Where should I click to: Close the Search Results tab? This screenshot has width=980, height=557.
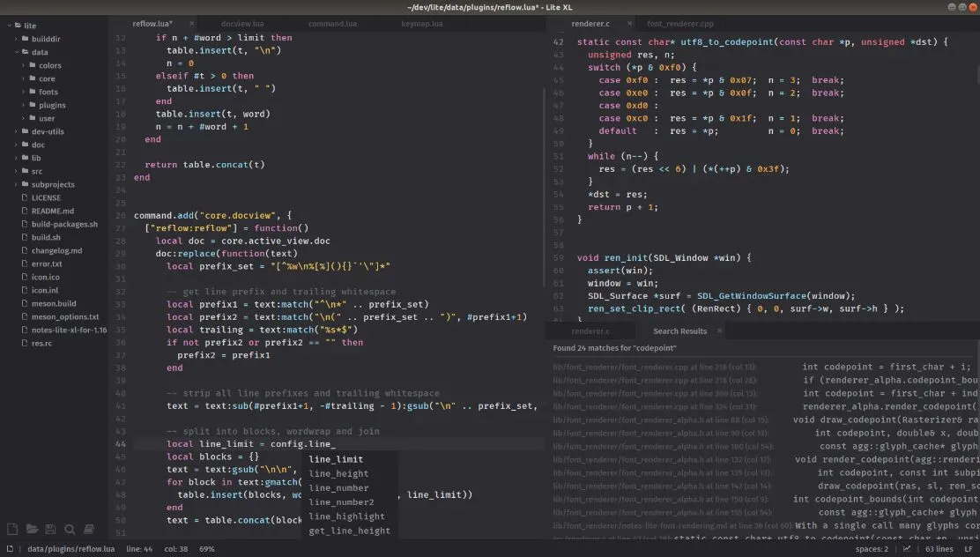click(718, 331)
